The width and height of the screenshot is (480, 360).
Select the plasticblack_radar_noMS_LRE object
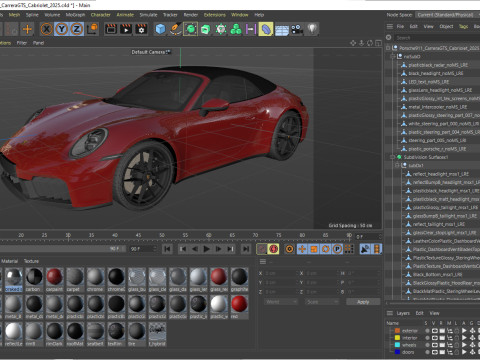(x=438, y=65)
